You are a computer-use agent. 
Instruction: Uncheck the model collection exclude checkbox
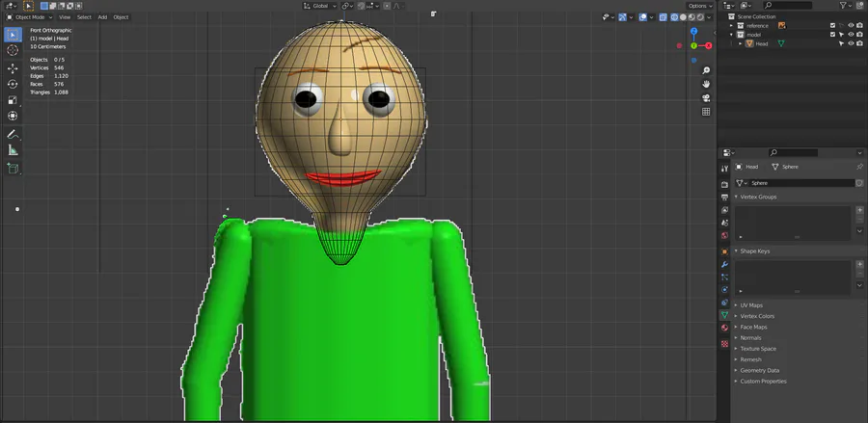832,35
